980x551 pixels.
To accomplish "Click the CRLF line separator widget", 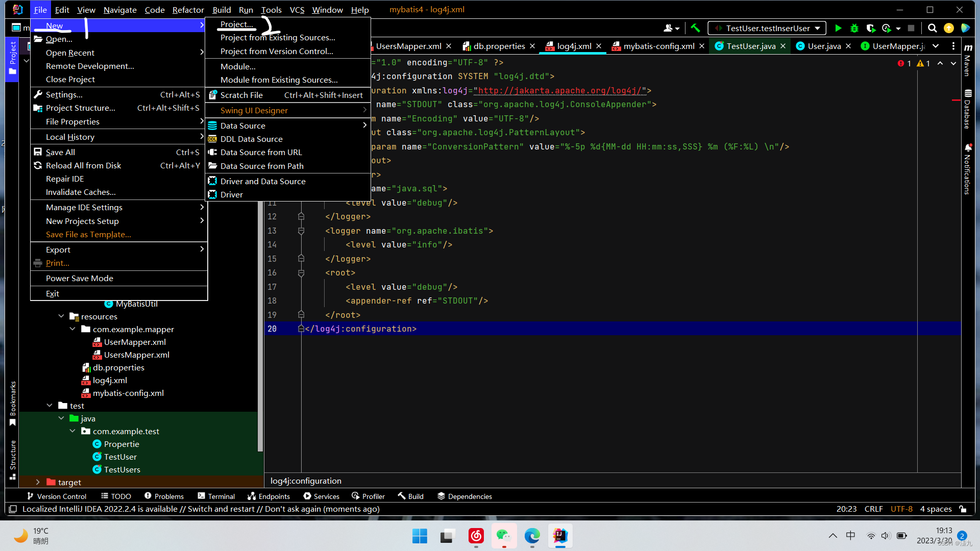I will (x=873, y=509).
